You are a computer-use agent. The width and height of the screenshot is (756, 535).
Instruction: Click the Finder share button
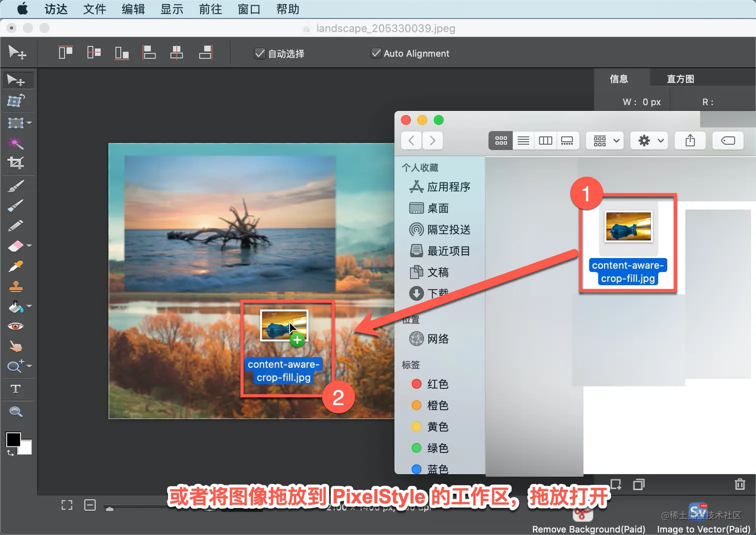click(x=690, y=140)
